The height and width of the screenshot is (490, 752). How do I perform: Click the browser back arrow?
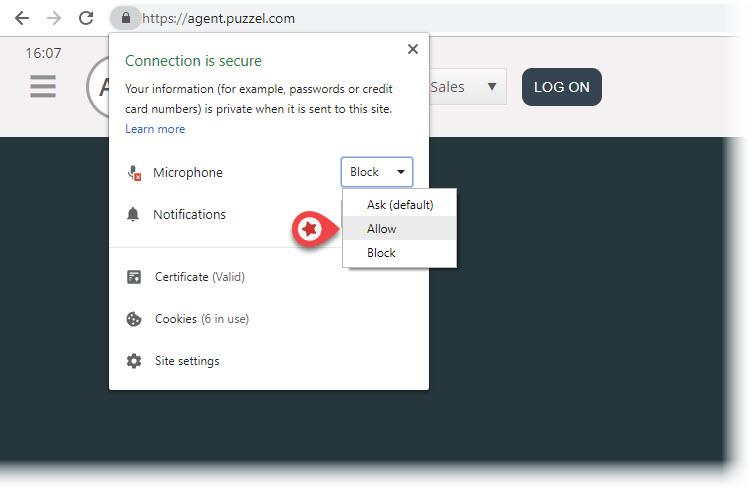[22, 18]
